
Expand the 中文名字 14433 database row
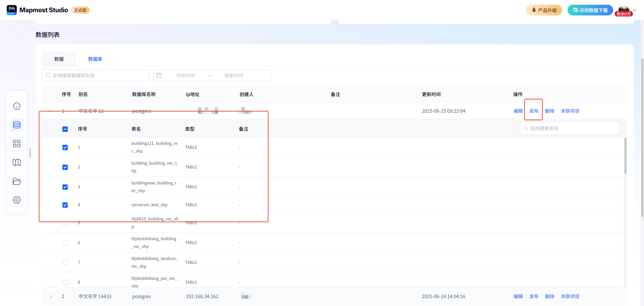pyautogui.click(x=51, y=296)
